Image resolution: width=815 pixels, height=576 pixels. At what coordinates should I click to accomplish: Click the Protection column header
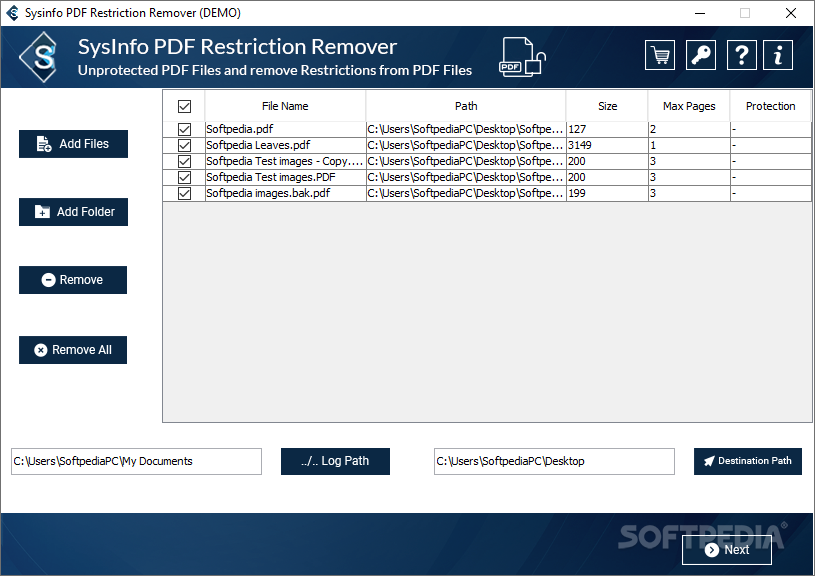(x=770, y=106)
